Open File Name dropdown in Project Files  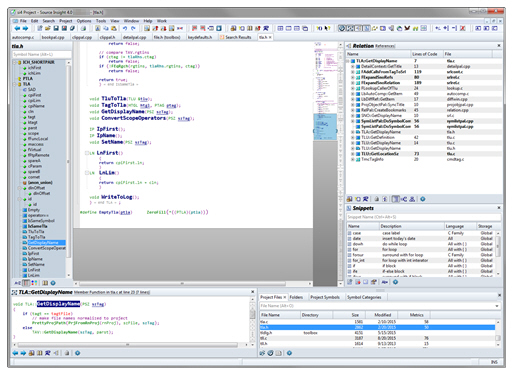(497, 306)
